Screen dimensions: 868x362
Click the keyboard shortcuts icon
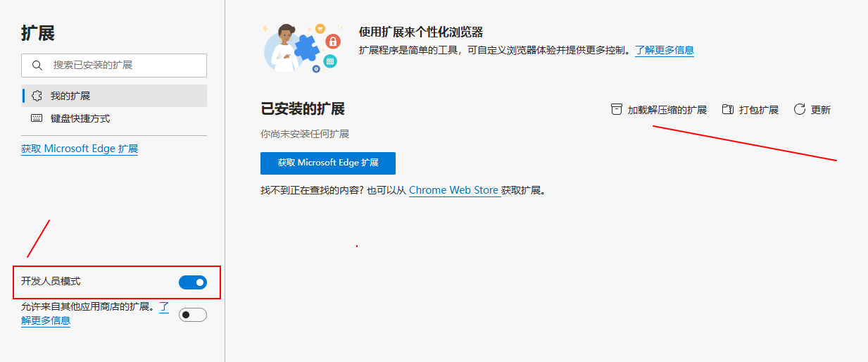(37, 118)
